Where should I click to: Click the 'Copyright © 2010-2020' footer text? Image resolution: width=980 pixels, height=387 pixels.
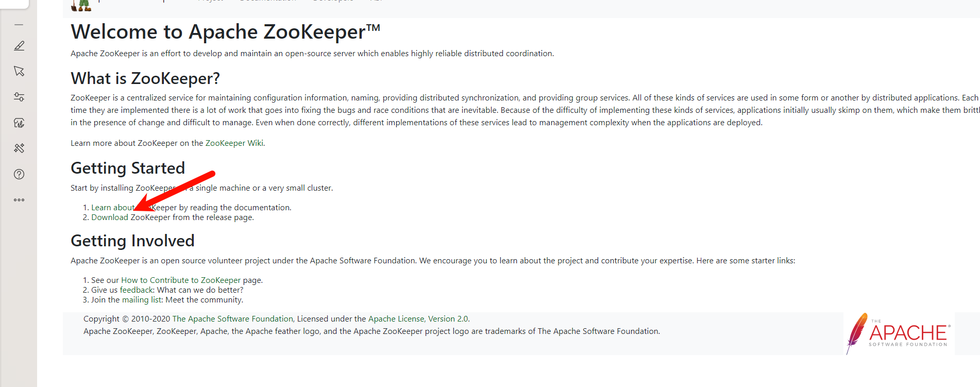point(127,319)
